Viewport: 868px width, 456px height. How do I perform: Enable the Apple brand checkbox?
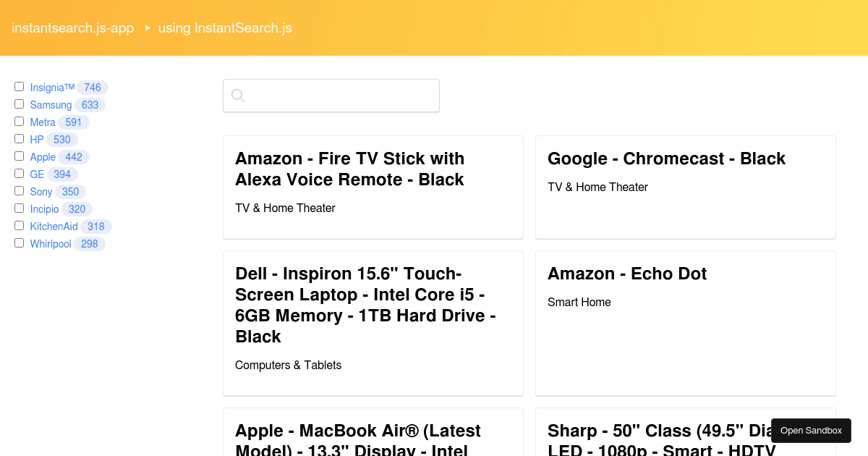[19, 156]
